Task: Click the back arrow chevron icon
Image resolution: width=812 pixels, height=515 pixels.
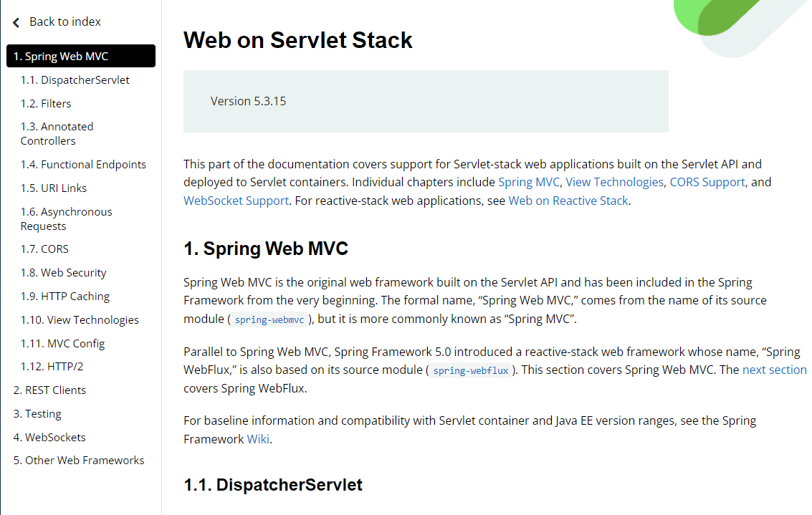Action: point(16,22)
